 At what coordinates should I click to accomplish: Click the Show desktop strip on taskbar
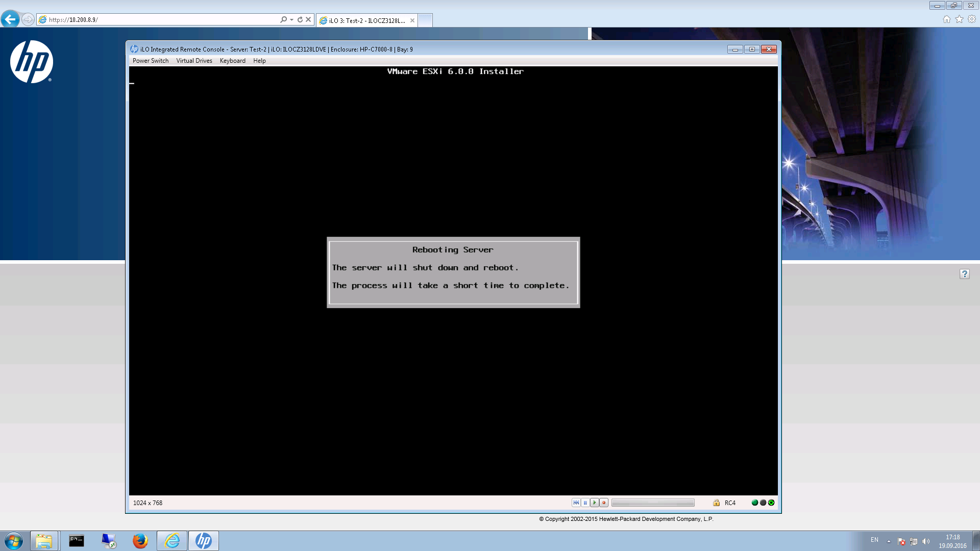976,541
